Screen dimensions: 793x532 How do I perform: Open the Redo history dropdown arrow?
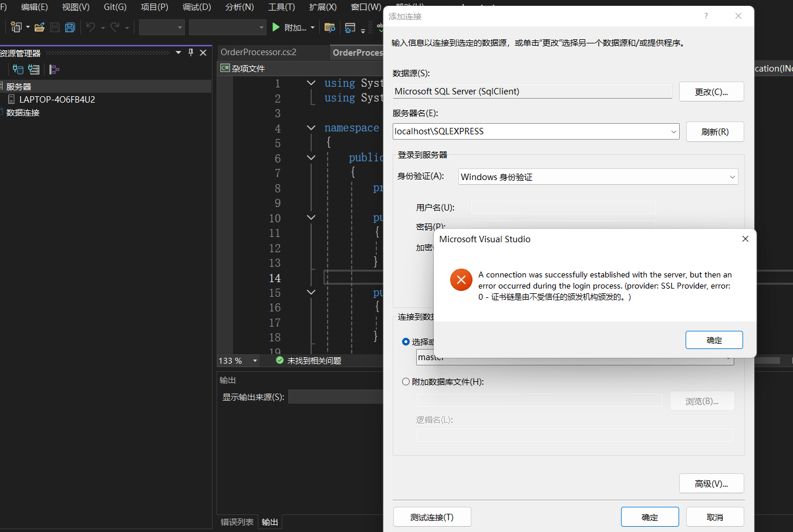pyautogui.click(x=127, y=27)
